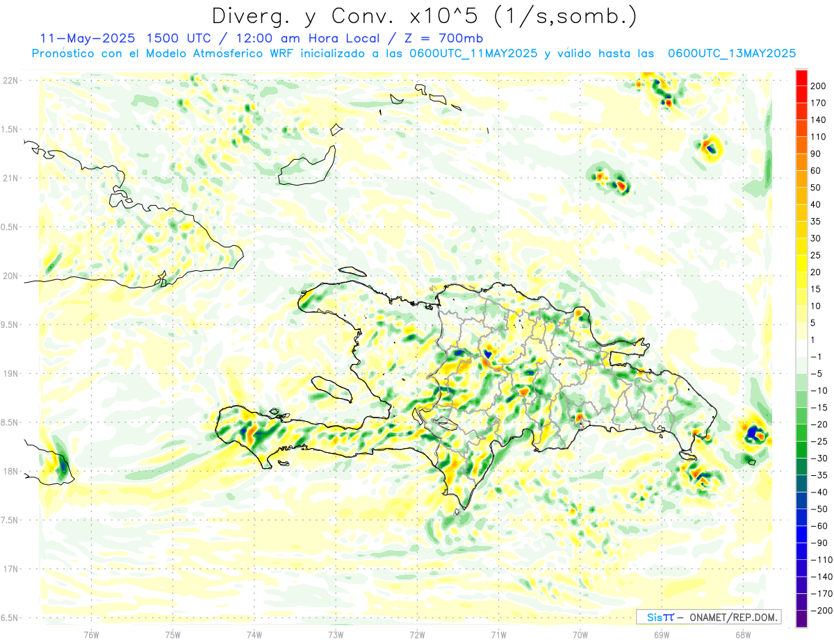Click the '8.5N' latitude label

[x=10, y=422]
